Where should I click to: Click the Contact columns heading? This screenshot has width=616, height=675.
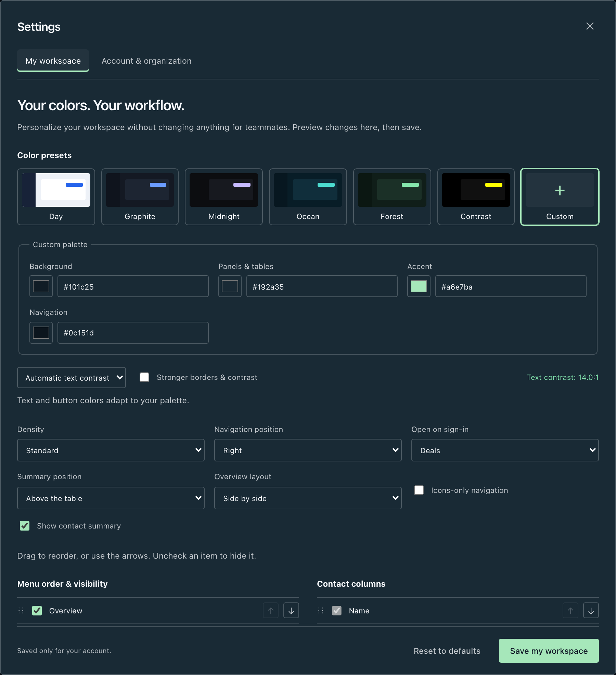coord(351,584)
